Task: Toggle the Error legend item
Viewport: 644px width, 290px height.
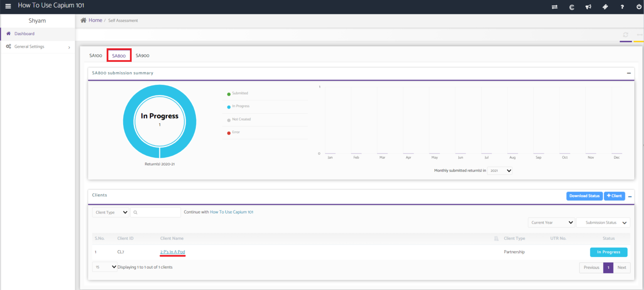Action: (233, 132)
